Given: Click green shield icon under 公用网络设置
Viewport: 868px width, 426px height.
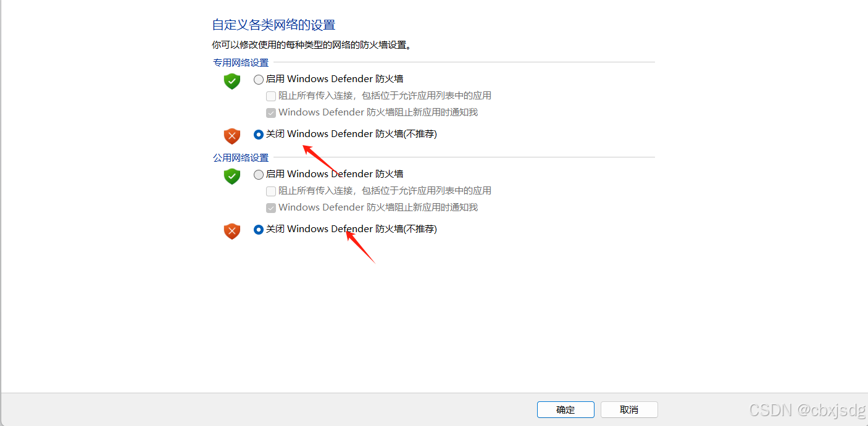Looking at the screenshot, I should click(x=232, y=176).
